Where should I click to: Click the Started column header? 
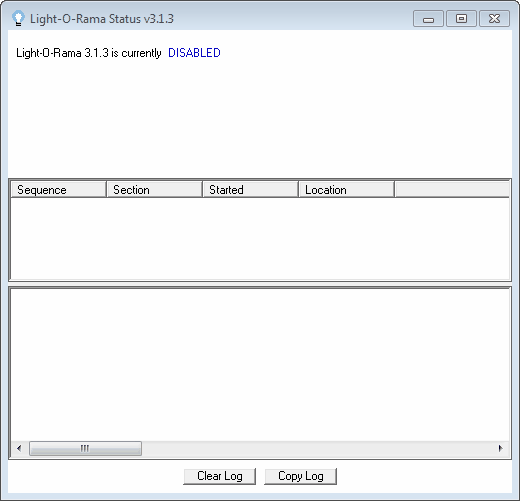pos(251,190)
